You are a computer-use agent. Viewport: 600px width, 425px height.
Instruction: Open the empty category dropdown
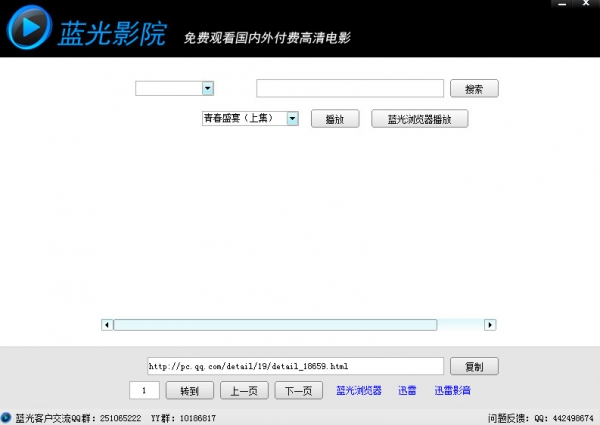click(x=207, y=88)
